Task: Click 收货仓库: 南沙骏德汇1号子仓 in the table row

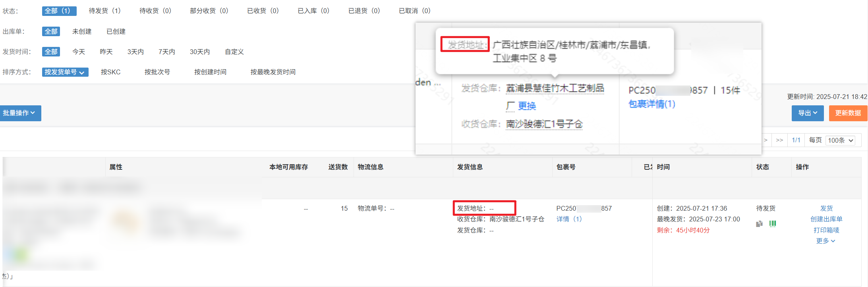Action: (x=501, y=219)
